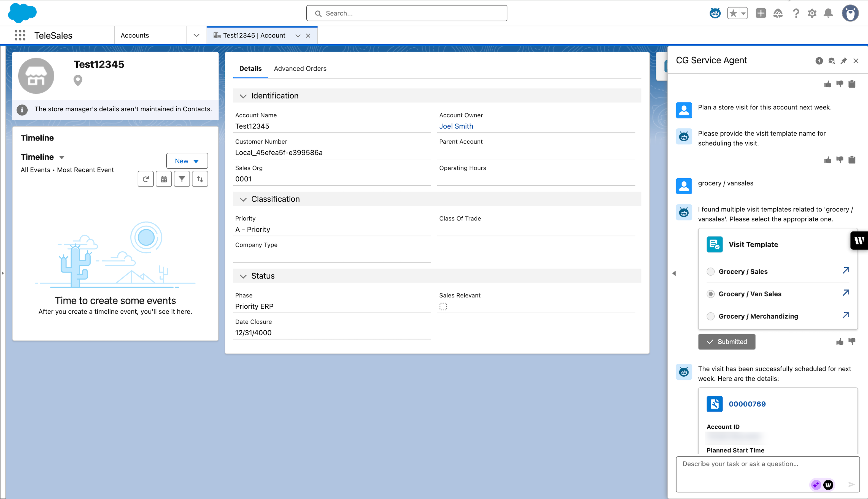Change the Timeline sort order
Image resolution: width=868 pixels, height=499 pixels.
200,179
